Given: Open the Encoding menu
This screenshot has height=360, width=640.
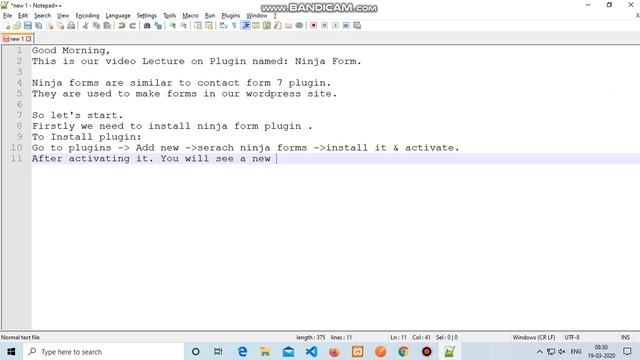Looking at the screenshot, I should pos(87,16).
